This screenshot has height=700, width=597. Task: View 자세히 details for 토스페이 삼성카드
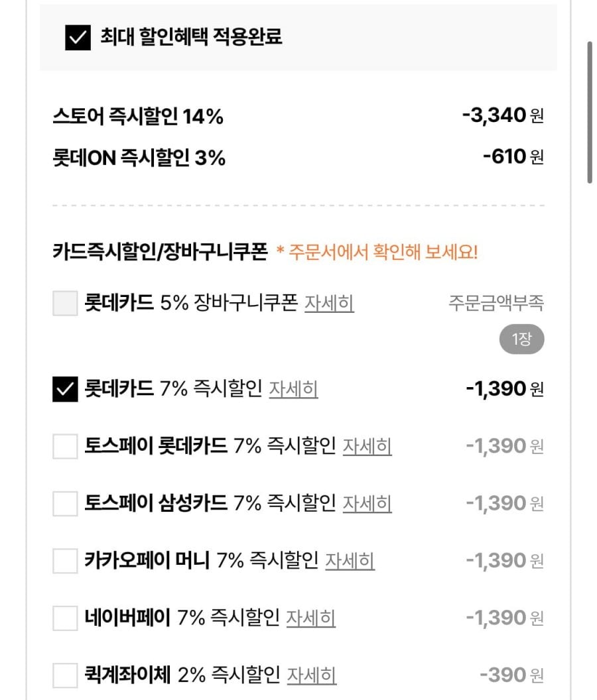pyautogui.click(x=367, y=504)
